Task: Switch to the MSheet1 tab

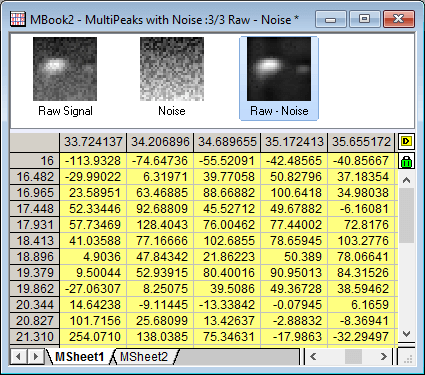Action: pos(79,357)
